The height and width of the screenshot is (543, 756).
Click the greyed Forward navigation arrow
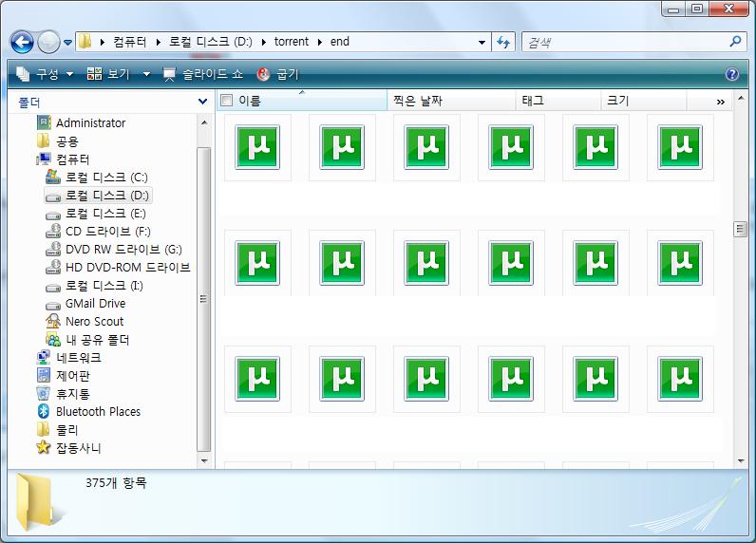tap(48, 43)
